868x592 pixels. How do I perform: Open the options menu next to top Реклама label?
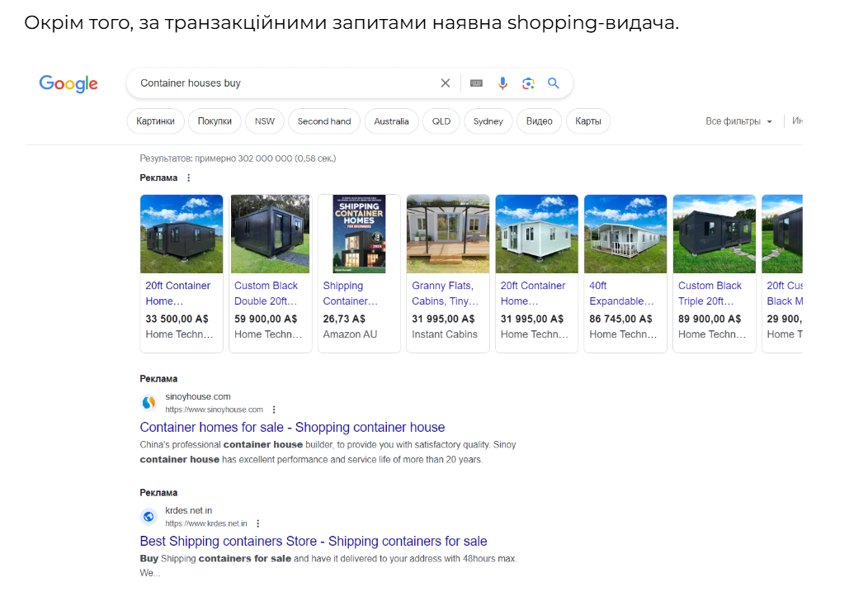point(189,178)
